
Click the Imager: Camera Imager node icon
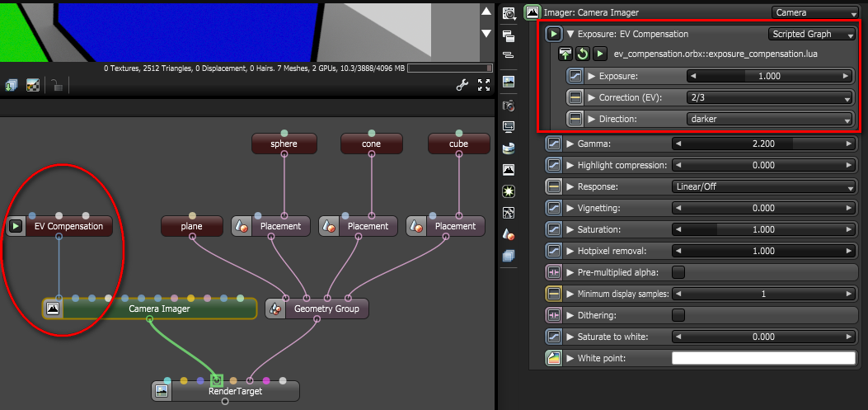tap(533, 12)
